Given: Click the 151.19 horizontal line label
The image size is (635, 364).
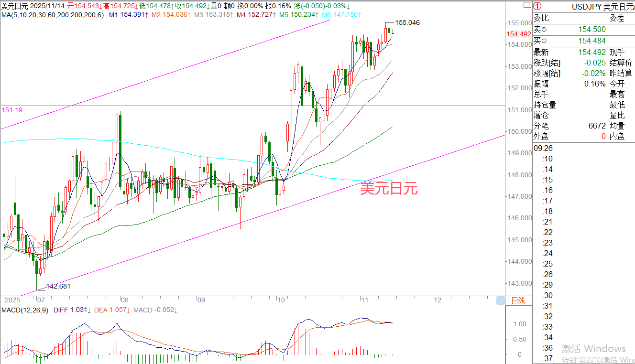Looking at the screenshot, I should (x=12, y=110).
